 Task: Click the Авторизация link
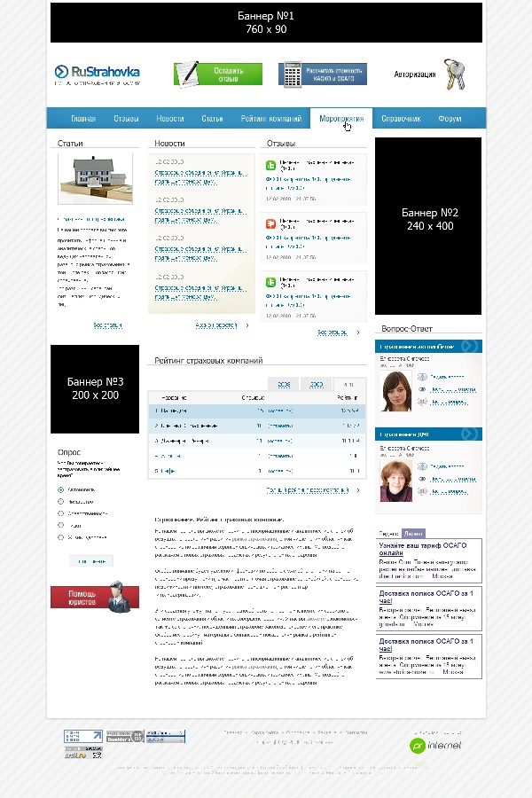tap(415, 74)
